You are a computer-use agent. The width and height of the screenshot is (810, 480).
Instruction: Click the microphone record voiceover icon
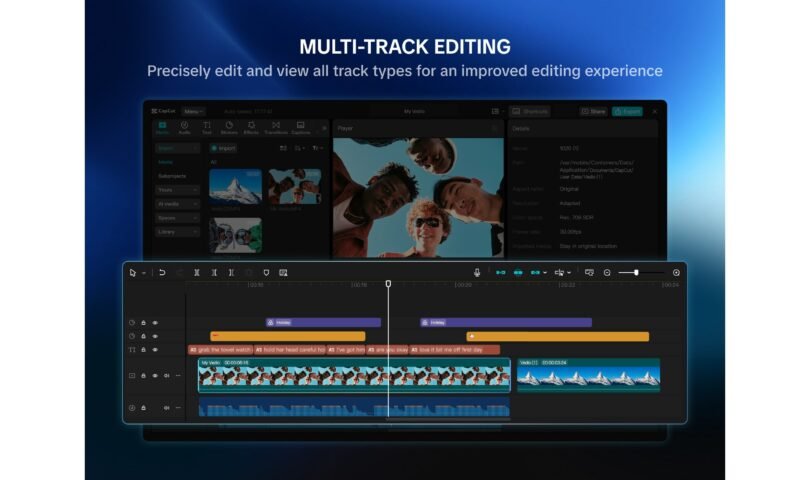pyautogui.click(x=477, y=272)
